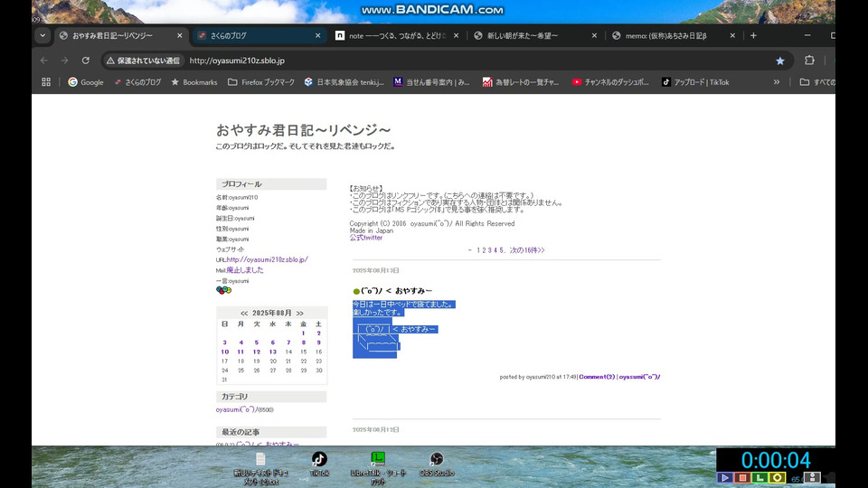Go back to the previous page
Screen dimensions: 868x488
pos(44,61)
